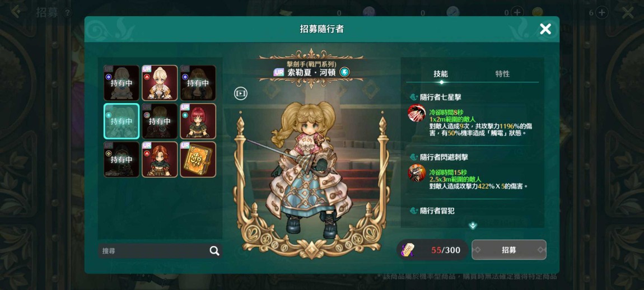Select the highlighted 持有中 companion card
Viewport: 644px width, 290px height.
pyautogui.click(x=122, y=121)
